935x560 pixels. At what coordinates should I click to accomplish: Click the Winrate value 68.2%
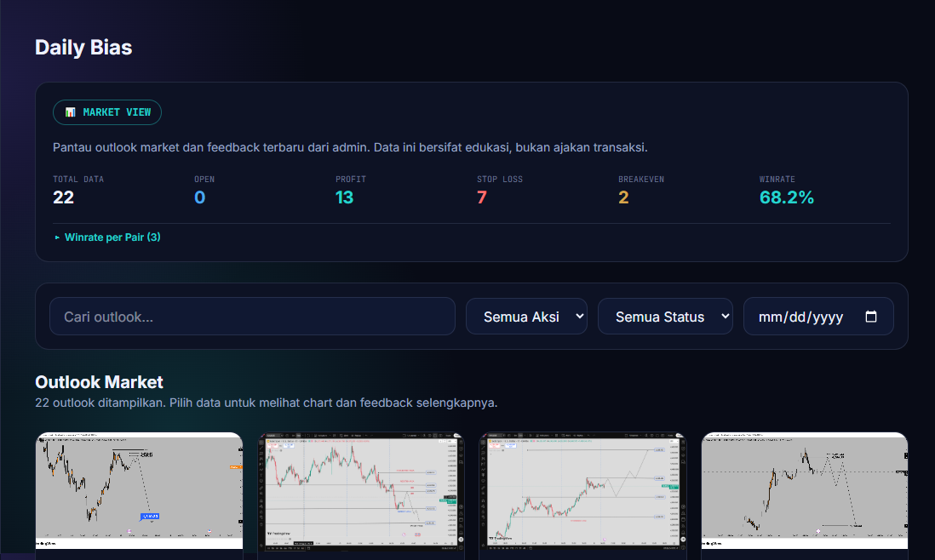(x=787, y=197)
